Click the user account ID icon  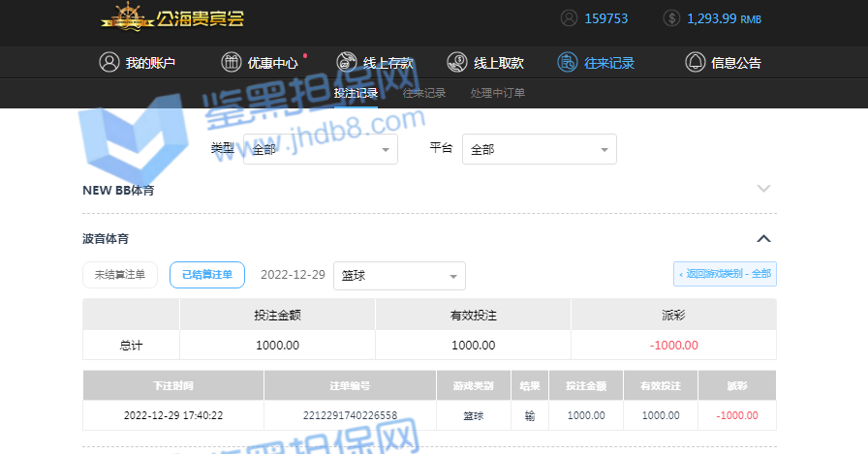(569, 18)
